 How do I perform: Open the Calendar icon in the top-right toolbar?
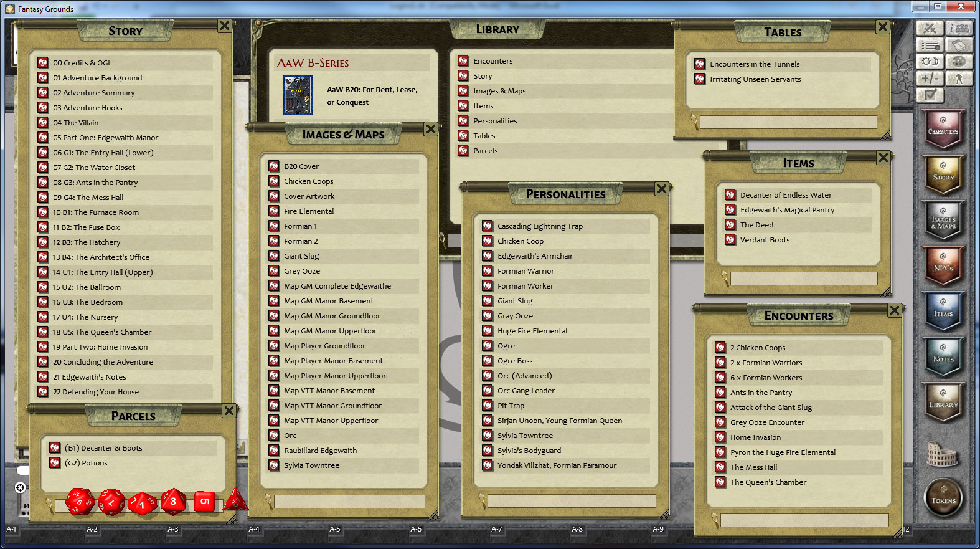pos(959,45)
